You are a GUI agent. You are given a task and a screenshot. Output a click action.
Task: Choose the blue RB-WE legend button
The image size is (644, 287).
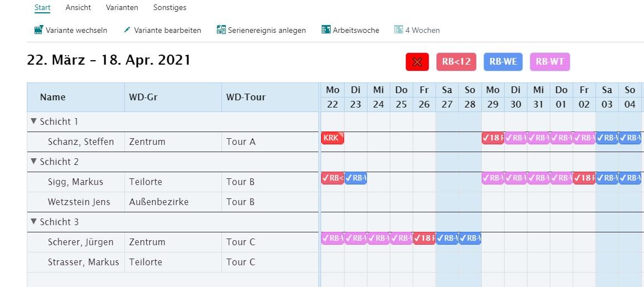(503, 62)
